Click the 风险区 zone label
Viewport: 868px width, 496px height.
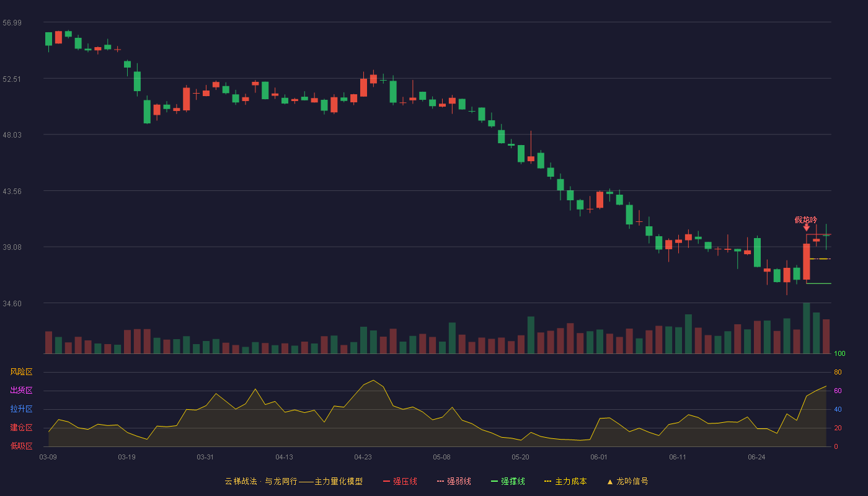21,372
